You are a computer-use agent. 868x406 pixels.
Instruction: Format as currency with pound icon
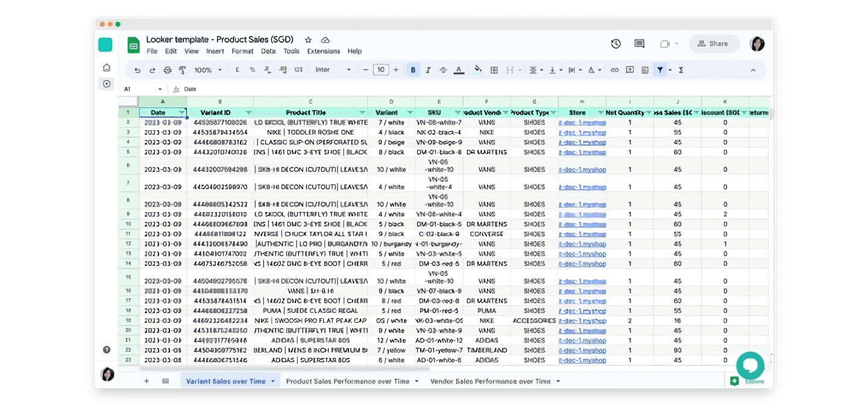pyautogui.click(x=237, y=70)
